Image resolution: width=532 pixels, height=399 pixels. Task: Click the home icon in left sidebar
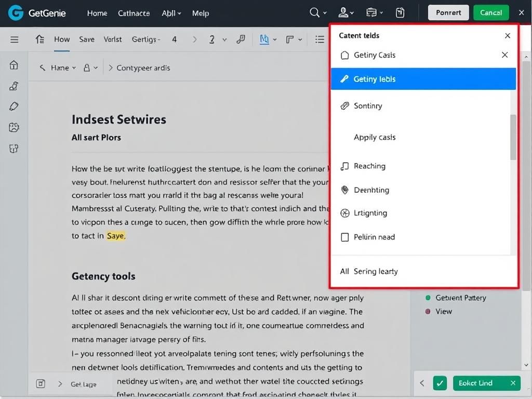pyautogui.click(x=14, y=65)
